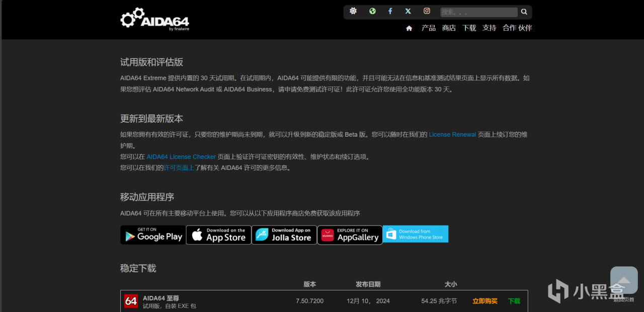Click green 下载 link for AIDA64 至尊
Viewport: 644px width, 312px height.
(514, 301)
